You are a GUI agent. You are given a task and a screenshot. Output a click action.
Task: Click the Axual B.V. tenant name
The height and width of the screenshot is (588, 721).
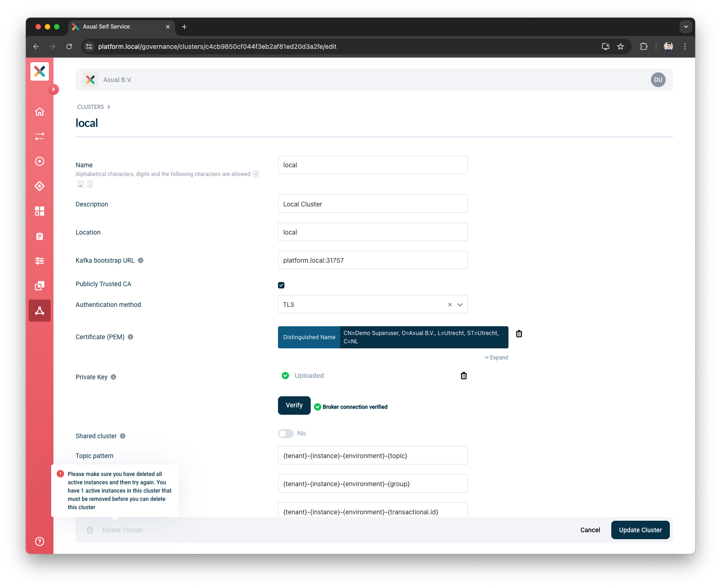click(118, 80)
